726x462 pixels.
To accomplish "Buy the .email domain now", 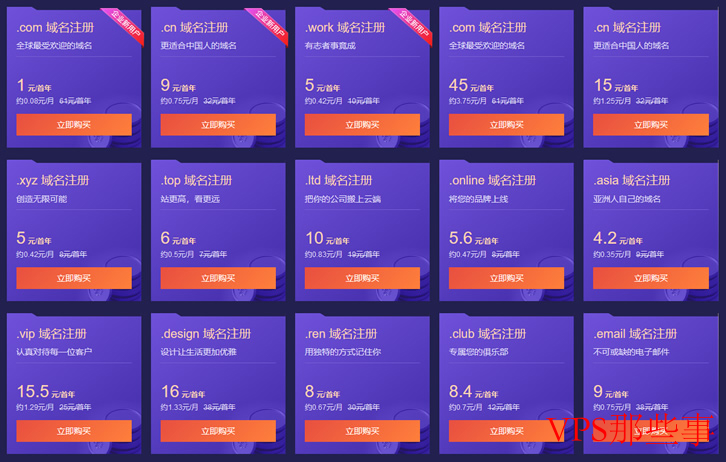I will coord(651,431).
